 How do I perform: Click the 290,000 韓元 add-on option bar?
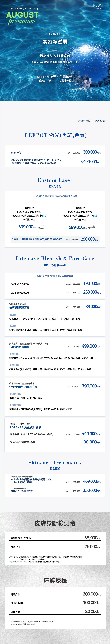[55, 239]
